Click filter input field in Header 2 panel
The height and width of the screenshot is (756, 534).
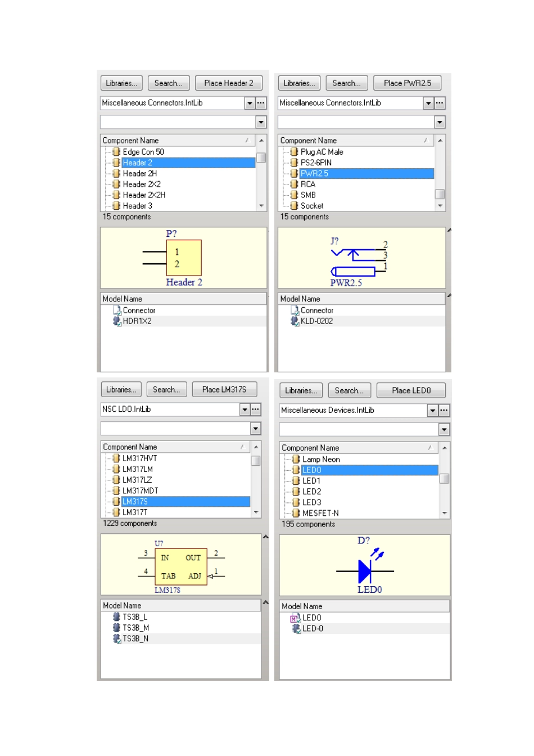point(178,122)
